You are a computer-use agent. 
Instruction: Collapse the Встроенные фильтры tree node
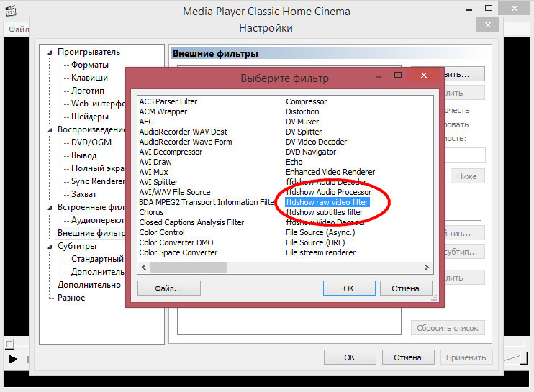[50, 208]
